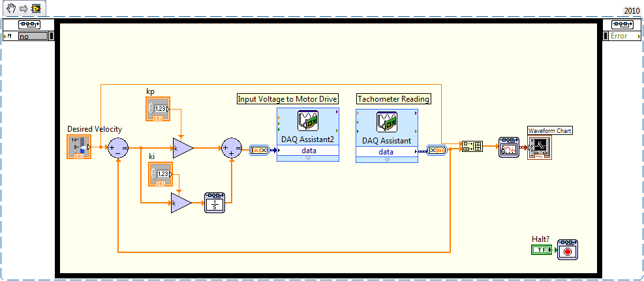Click the hand tool in top-left toolbar
The height and width of the screenshot is (281, 644).
[11, 8]
